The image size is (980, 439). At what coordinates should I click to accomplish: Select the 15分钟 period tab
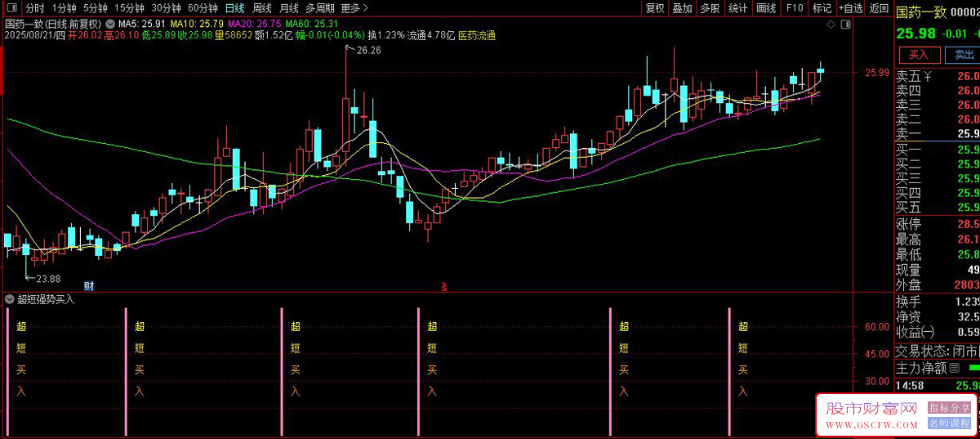[129, 8]
